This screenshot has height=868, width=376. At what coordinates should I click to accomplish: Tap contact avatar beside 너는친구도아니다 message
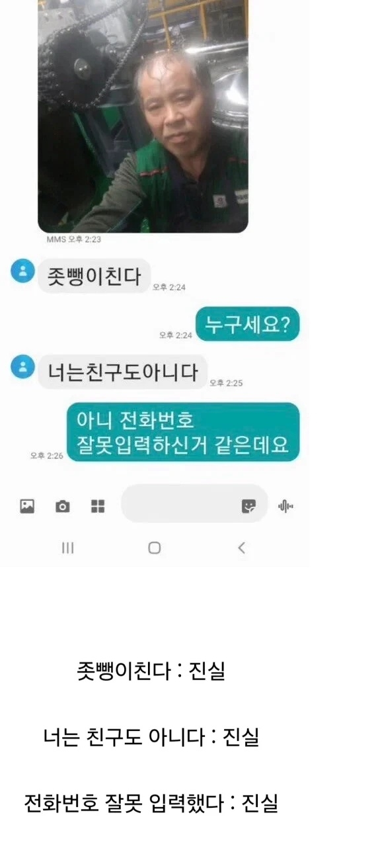[x=22, y=367]
